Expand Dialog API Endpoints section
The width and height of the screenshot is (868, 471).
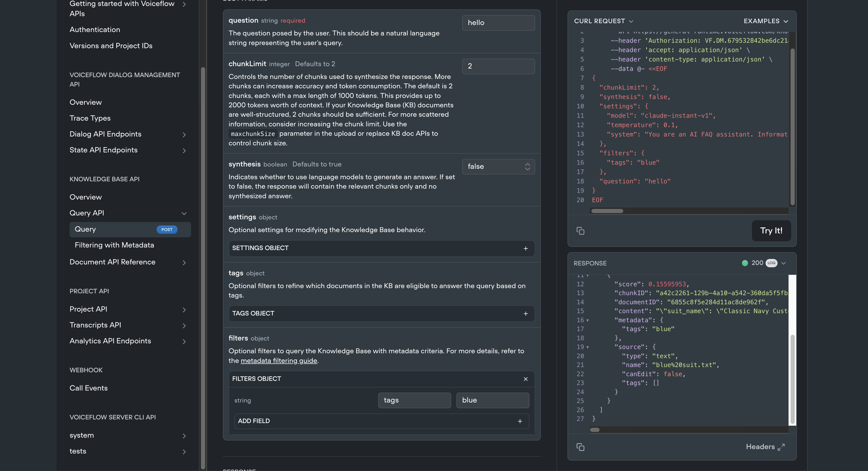184,135
